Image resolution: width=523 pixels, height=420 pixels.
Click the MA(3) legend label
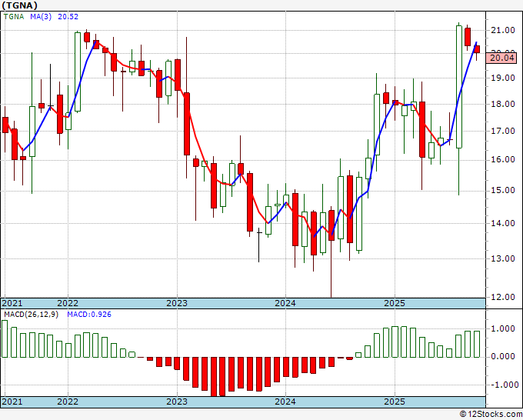tap(41, 16)
